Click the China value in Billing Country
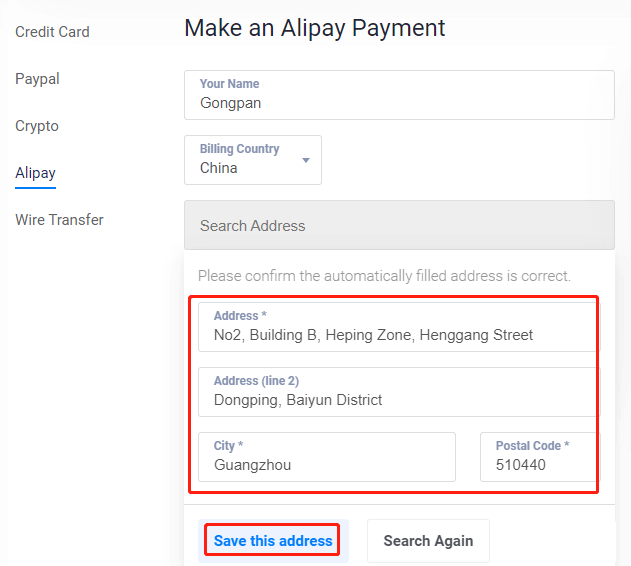 pyautogui.click(x=219, y=168)
